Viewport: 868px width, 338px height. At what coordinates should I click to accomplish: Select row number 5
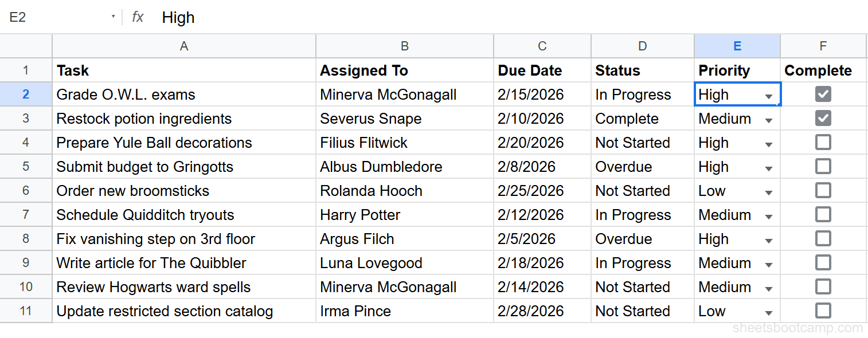click(26, 166)
